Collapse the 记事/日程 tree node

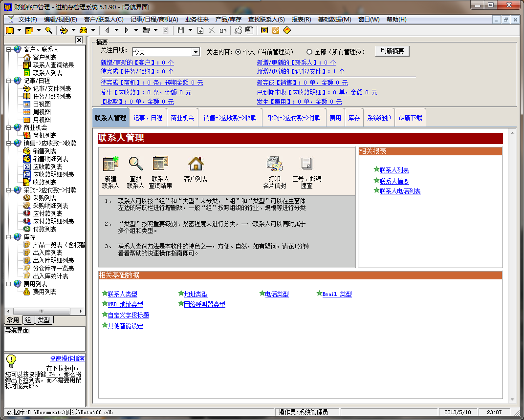(x=9, y=81)
